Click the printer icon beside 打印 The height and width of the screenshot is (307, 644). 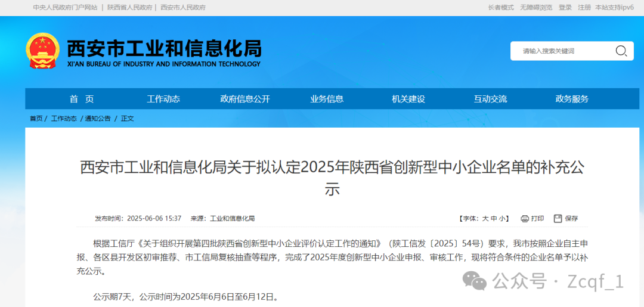pyautogui.click(x=525, y=219)
